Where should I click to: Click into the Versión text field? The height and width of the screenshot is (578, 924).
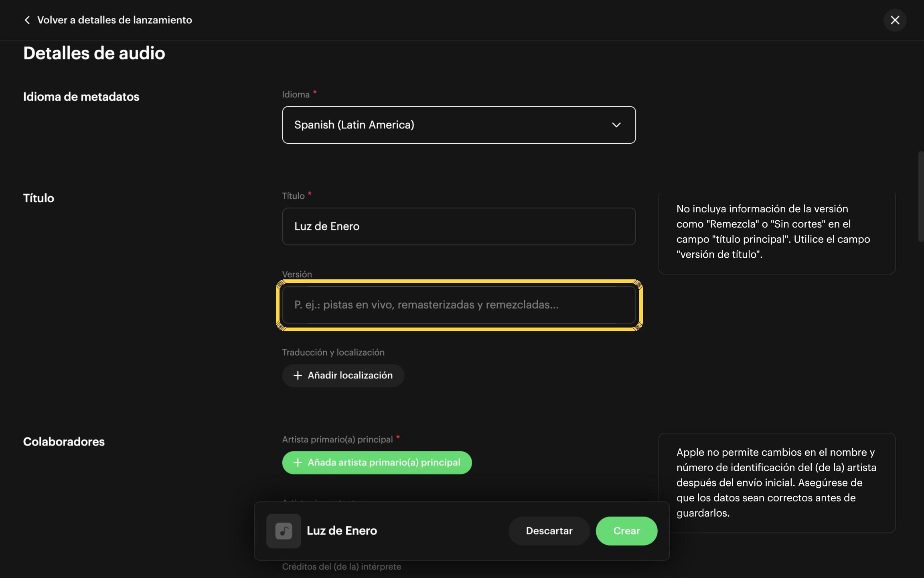click(x=459, y=305)
